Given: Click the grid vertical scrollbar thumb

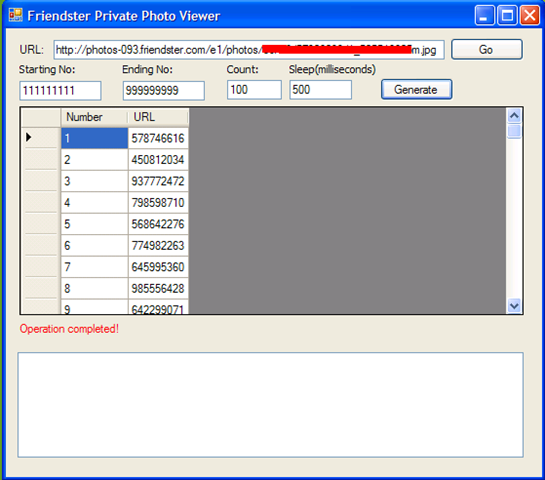Looking at the screenshot, I should click(514, 131).
